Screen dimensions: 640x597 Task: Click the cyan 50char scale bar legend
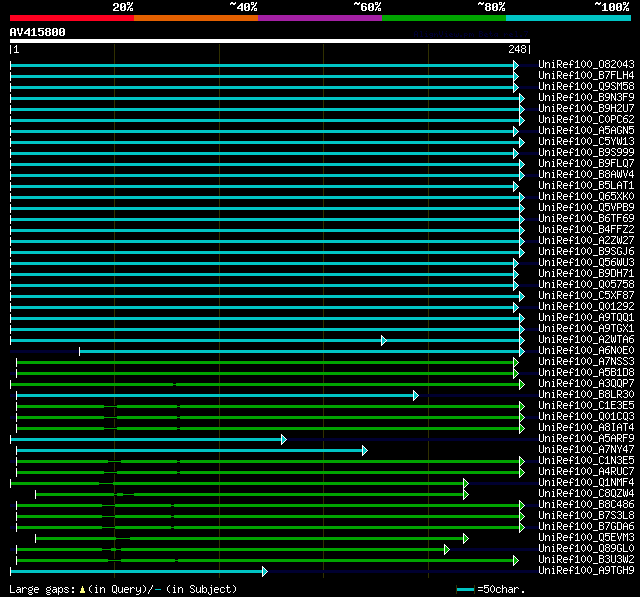[x=465, y=590]
